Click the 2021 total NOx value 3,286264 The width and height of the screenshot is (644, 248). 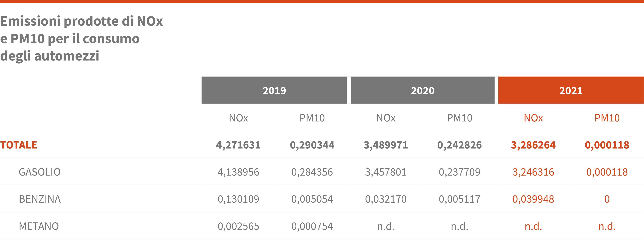533,145
